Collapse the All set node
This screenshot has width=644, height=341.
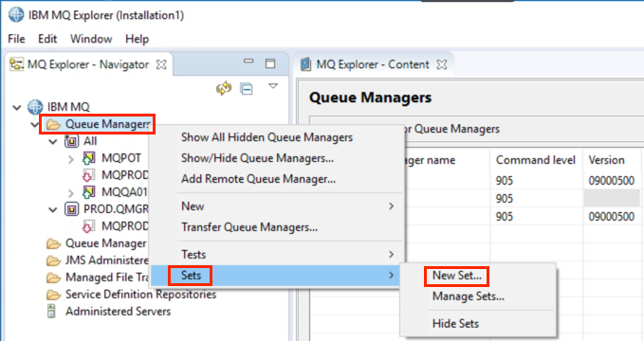click(x=53, y=142)
